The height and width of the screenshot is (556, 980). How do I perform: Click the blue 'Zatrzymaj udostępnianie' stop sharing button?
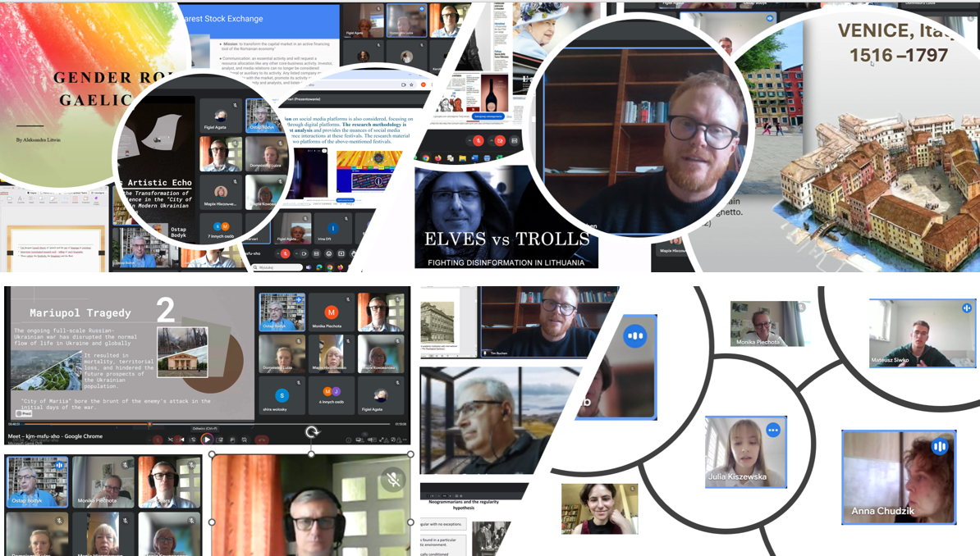coord(488,116)
